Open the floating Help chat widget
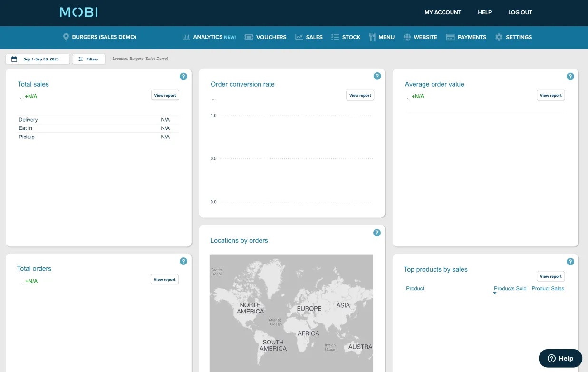Screen dimensions: 588x372 (560, 358)
